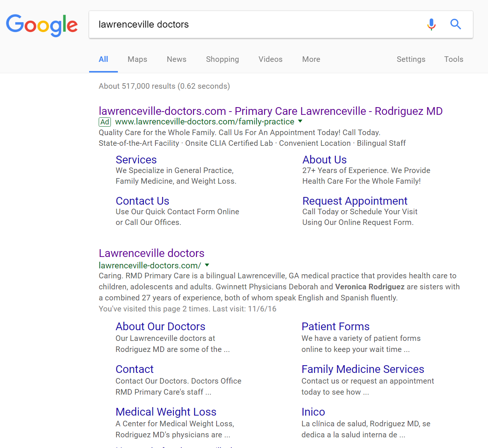Click 'Our Lawrenceville doctors at' snippet text
The image size is (488, 448).
pos(165,338)
